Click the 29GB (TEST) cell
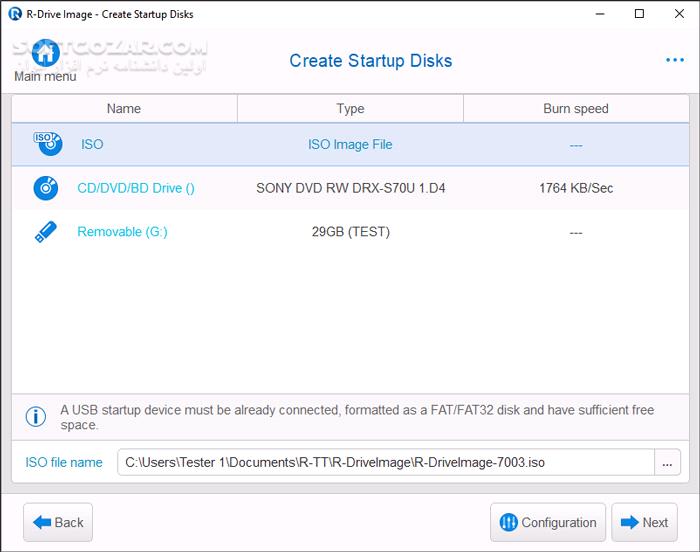This screenshot has width=700, height=552. (x=350, y=232)
